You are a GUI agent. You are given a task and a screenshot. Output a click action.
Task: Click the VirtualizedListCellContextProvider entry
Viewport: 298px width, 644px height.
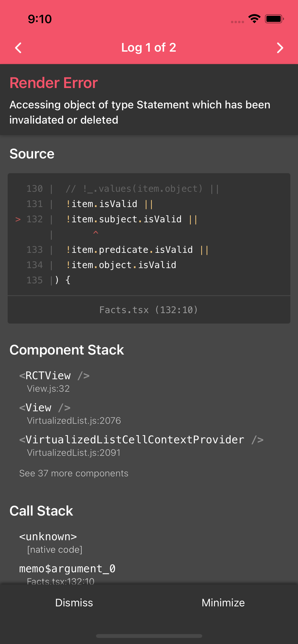[142, 440]
